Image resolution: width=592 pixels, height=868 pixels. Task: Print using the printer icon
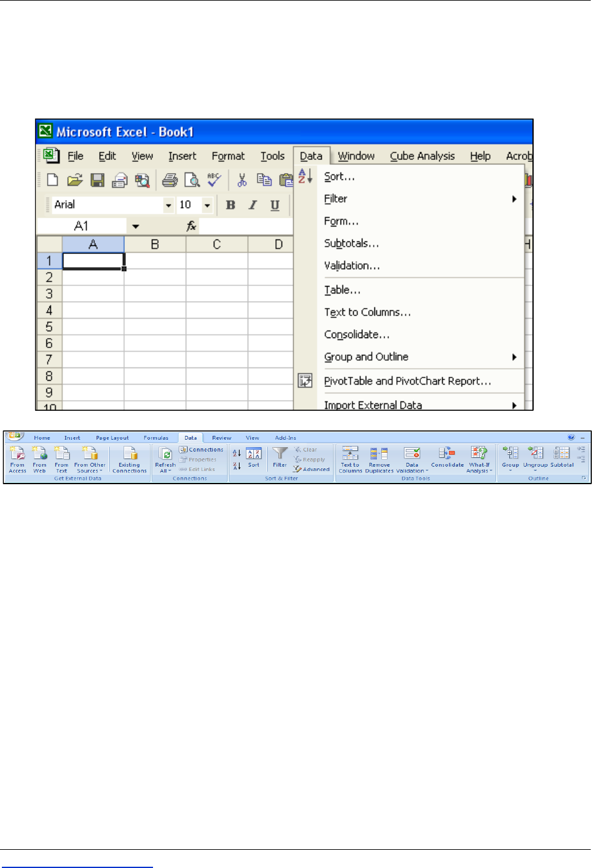point(170,181)
